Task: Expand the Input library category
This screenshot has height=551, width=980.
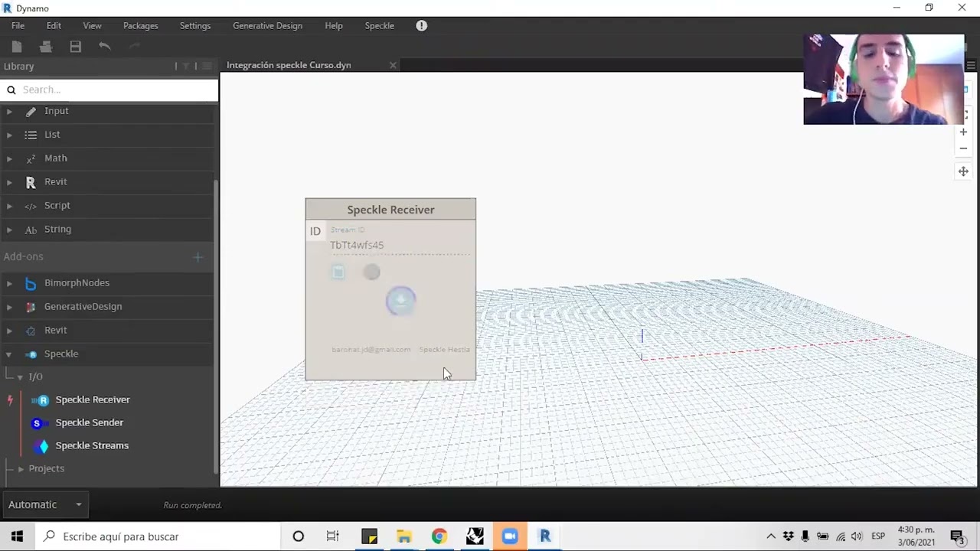Action: pyautogui.click(x=9, y=112)
